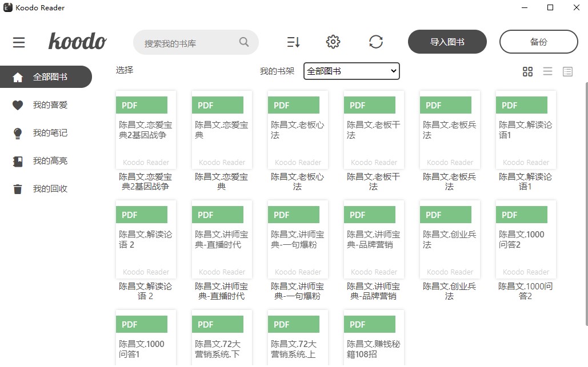The image size is (588, 367).
Task: Open book cover 陈昌文.1000问答2
Action: coord(526,240)
